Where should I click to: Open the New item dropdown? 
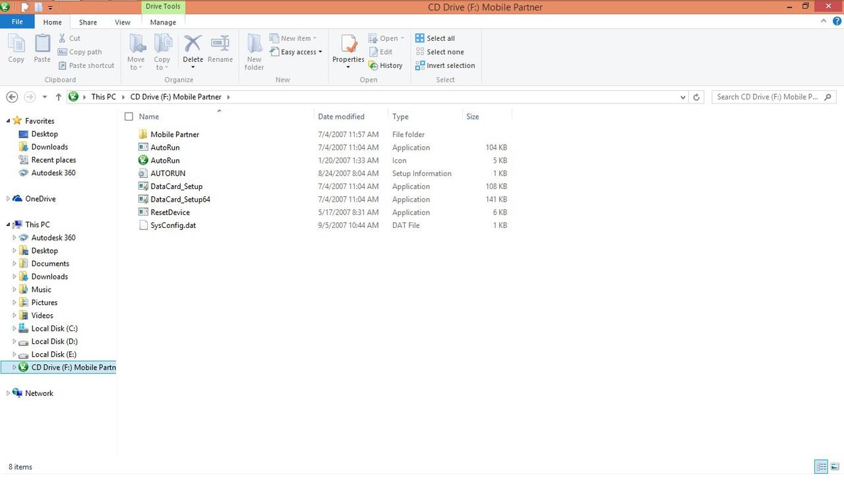pos(293,38)
